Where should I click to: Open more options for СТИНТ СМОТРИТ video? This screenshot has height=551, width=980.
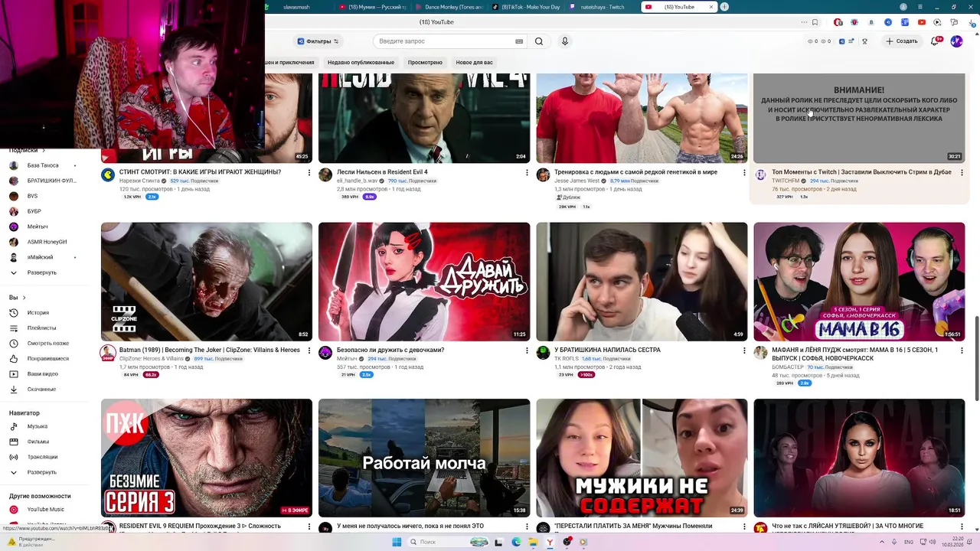(x=309, y=173)
